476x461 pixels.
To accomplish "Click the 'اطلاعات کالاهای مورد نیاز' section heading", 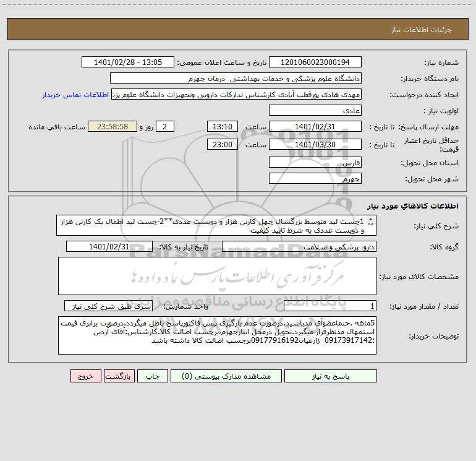I will pyautogui.click(x=413, y=206).
